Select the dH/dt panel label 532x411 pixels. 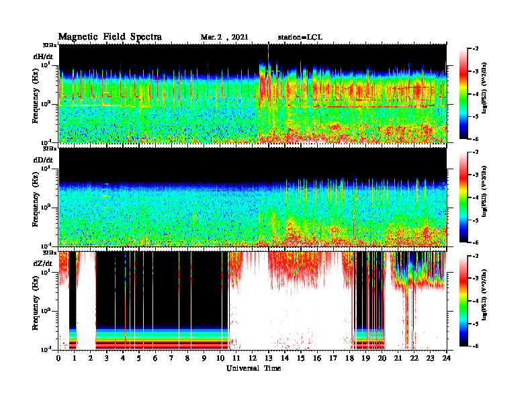point(43,56)
